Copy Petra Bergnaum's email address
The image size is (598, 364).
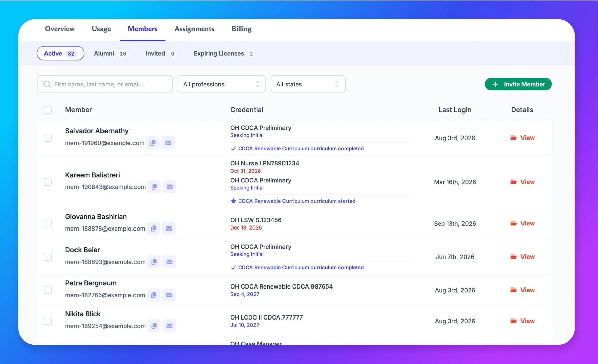154,295
